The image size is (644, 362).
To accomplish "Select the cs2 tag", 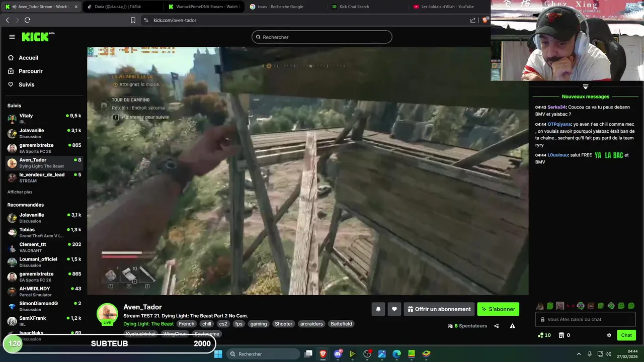I will 223,324.
